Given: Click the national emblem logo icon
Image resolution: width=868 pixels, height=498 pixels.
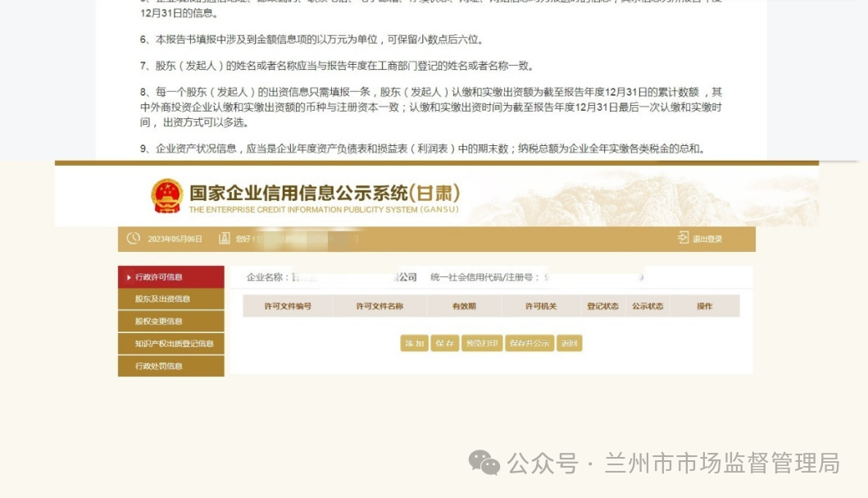Looking at the screenshot, I should coord(167,196).
